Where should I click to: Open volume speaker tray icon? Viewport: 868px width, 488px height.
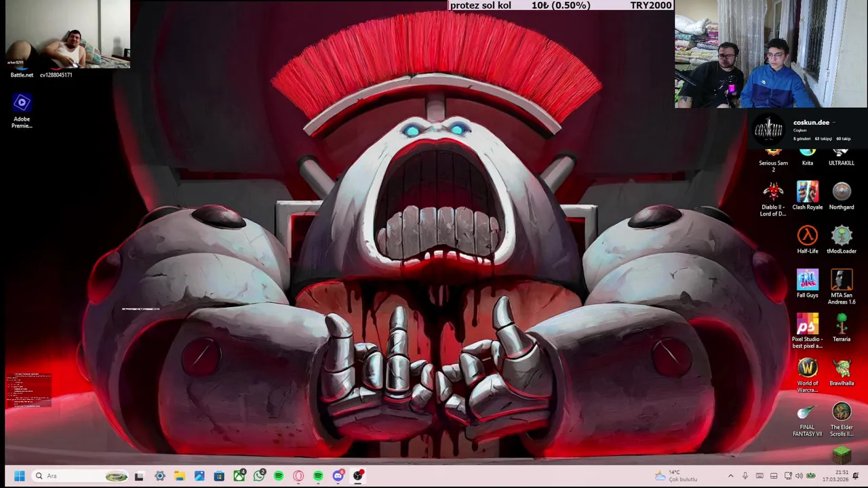(799, 476)
